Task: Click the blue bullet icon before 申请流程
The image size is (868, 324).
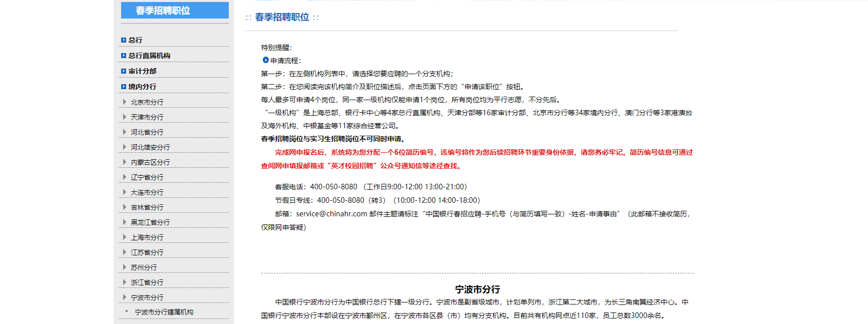Action: [x=266, y=60]
